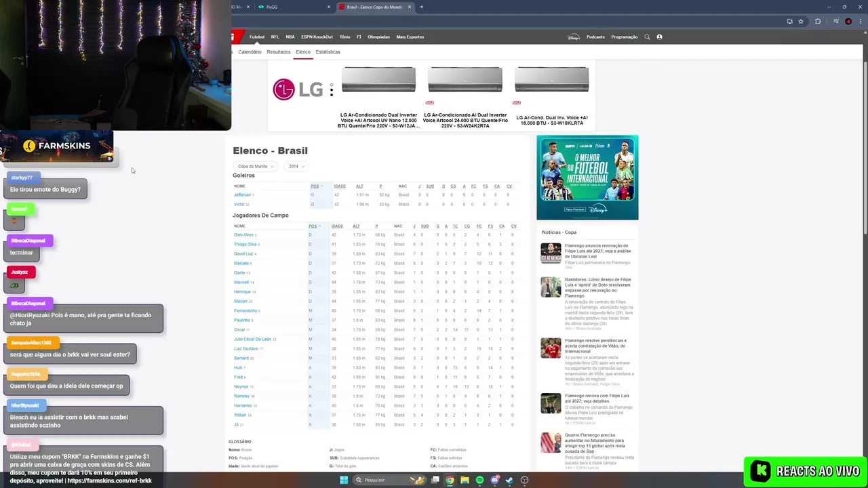The image size is (868, 488).
Task: Sort field players by ALT column
Action: coord(356,226)
